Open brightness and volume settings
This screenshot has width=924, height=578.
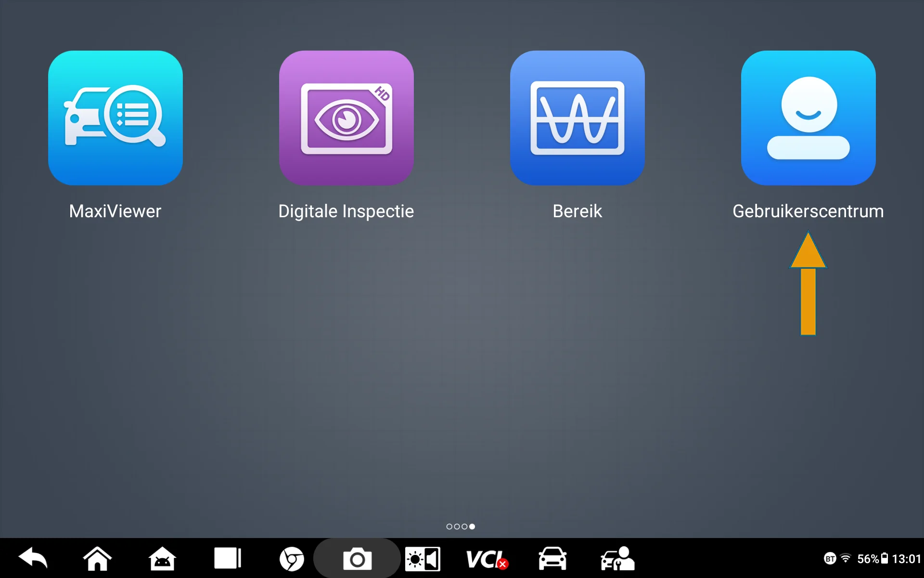[423, 559]
